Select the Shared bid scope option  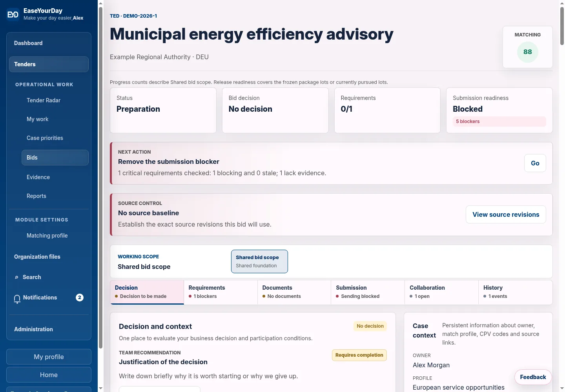click(259, 261)
